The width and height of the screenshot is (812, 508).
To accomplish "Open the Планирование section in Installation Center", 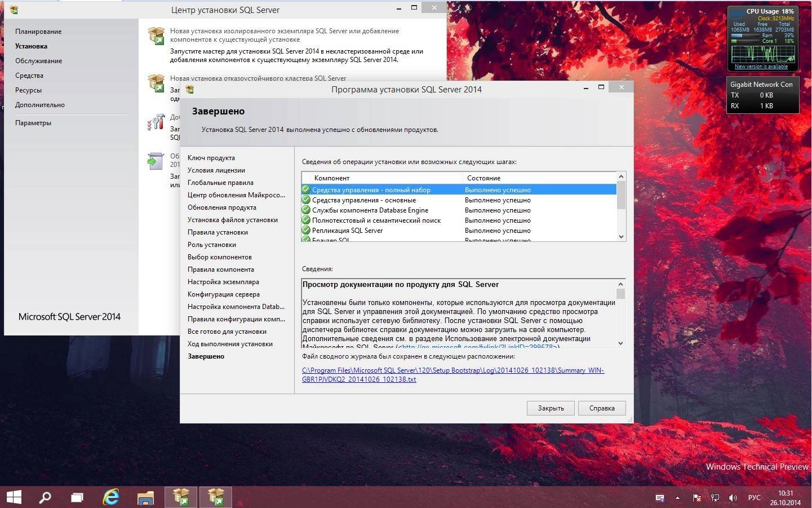I will (x=38, y=32).
